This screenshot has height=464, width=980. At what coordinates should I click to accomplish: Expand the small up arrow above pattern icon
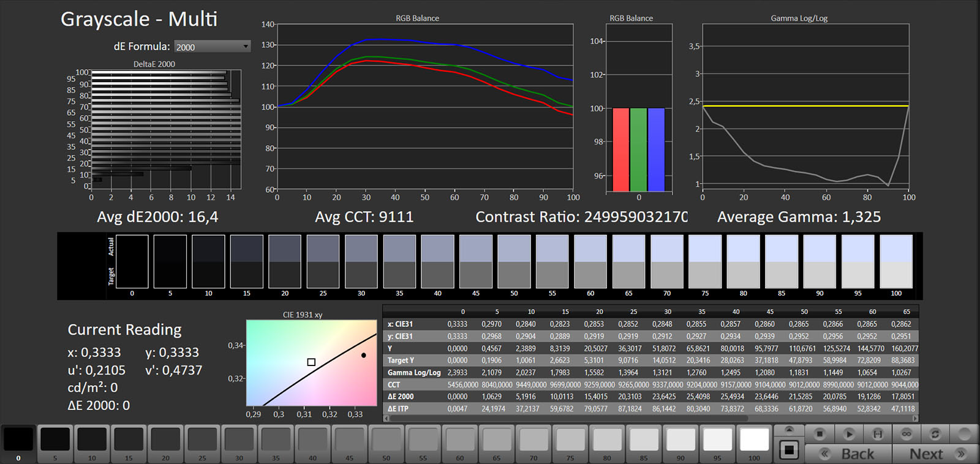click(789, 429)
